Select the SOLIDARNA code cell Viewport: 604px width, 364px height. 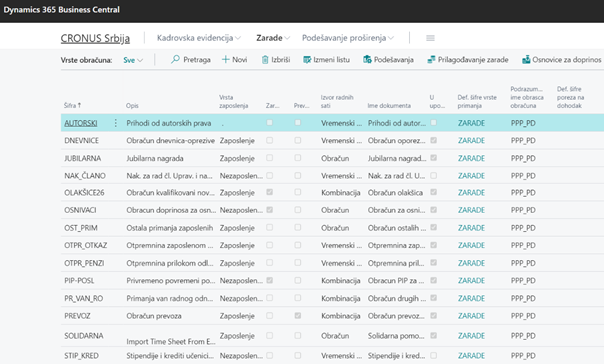coord(84,336)
